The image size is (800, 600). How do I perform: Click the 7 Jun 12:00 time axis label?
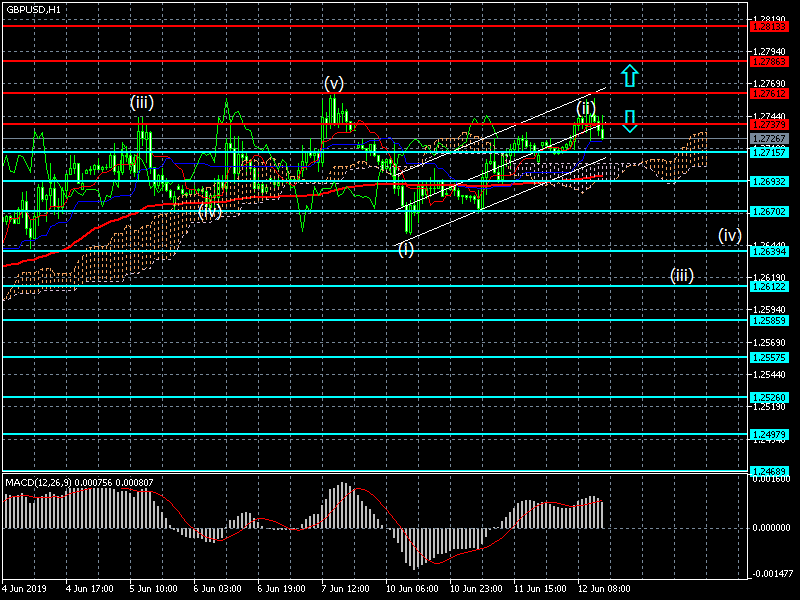[x=347, y=590]
